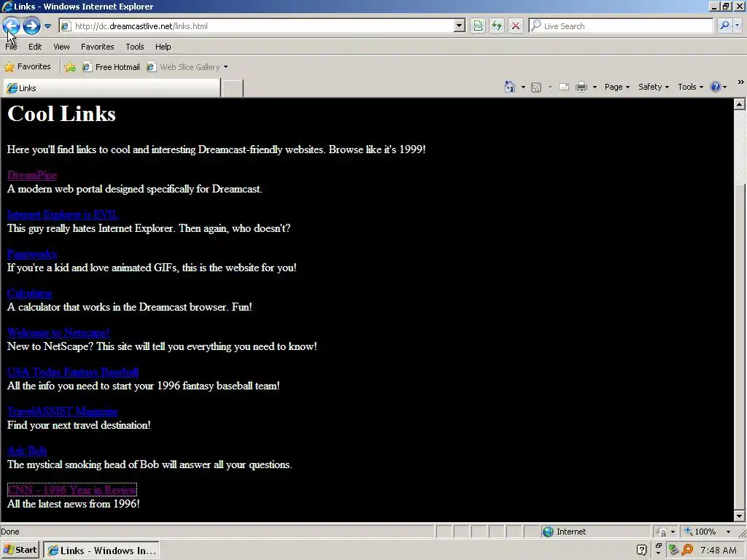747x560 pixels.
Task: Click the Internet zone globe in status bar
Action: [x=548, y=532]
